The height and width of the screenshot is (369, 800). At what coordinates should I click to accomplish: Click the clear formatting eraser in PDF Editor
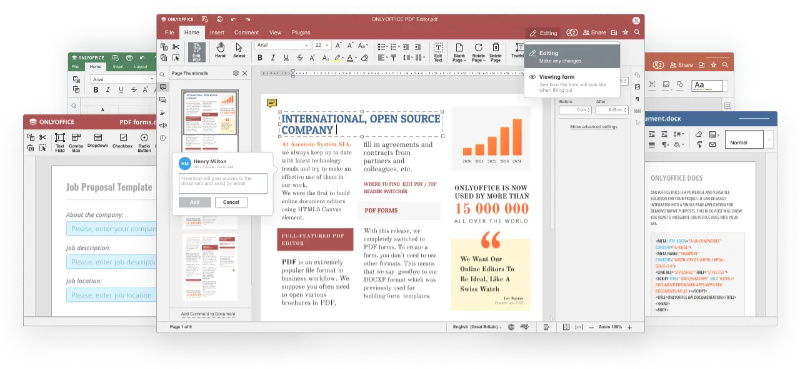pyautogui.click(x=364, y=58)
